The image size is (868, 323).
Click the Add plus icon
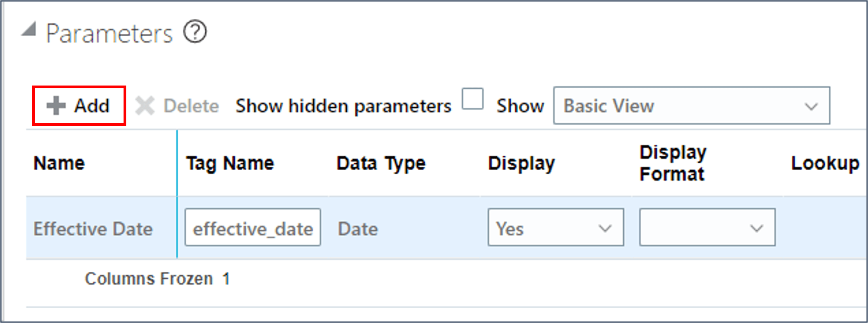[x=55, y=105]
